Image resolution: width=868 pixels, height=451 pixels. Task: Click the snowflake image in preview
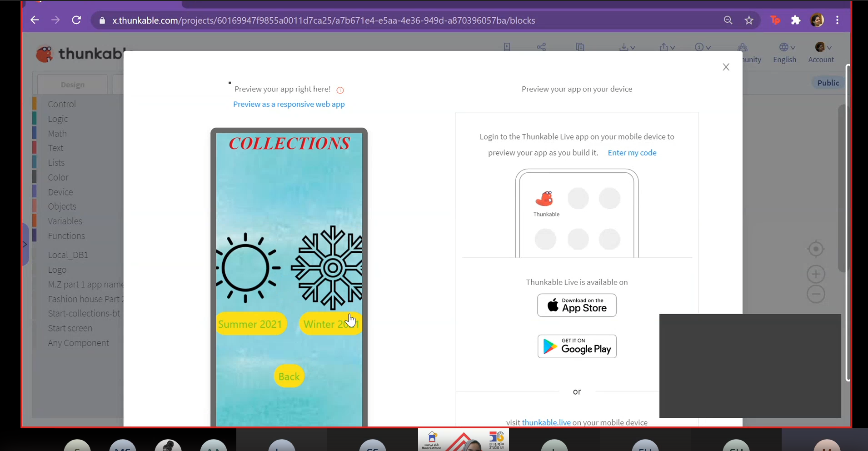[327, 268]
